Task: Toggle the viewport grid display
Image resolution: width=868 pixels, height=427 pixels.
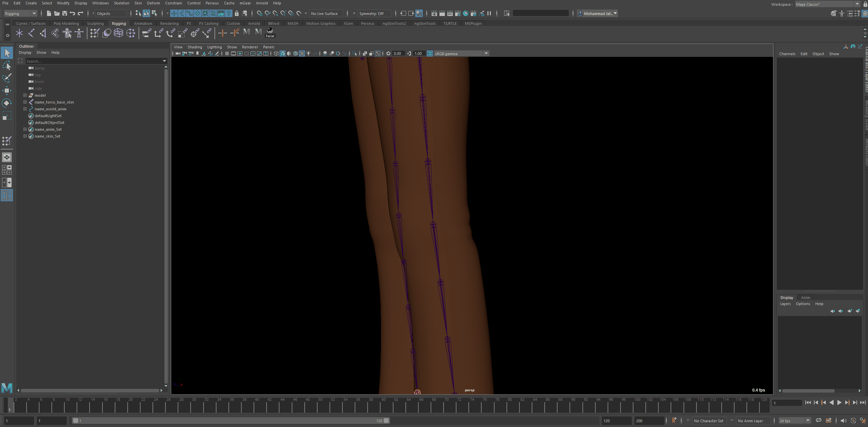Action: pos(227,53)
